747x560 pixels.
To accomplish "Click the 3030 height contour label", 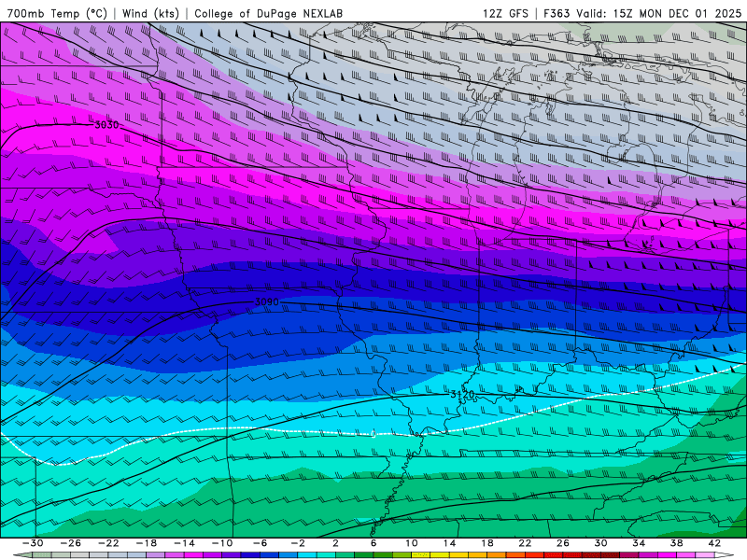I will pos(106,125).
